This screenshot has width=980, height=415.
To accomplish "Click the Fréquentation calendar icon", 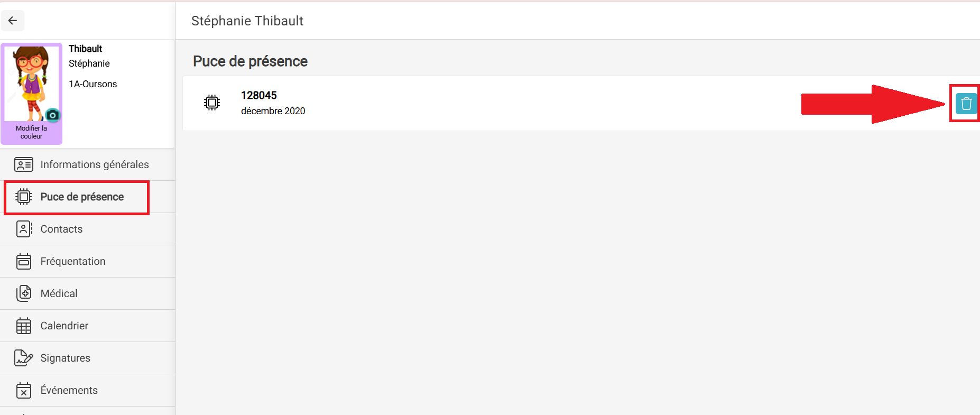I will click(x=24, y=261).
